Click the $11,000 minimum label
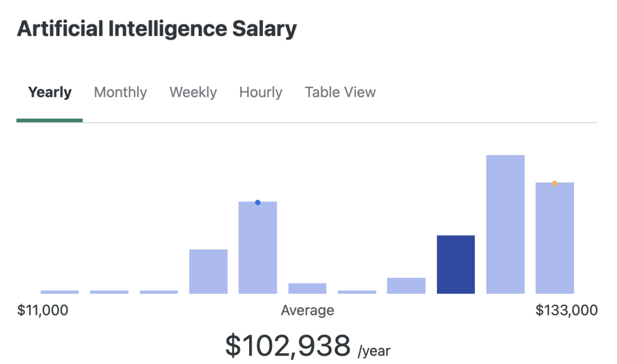Screen dimensions: 617x364 pos(42,310)
